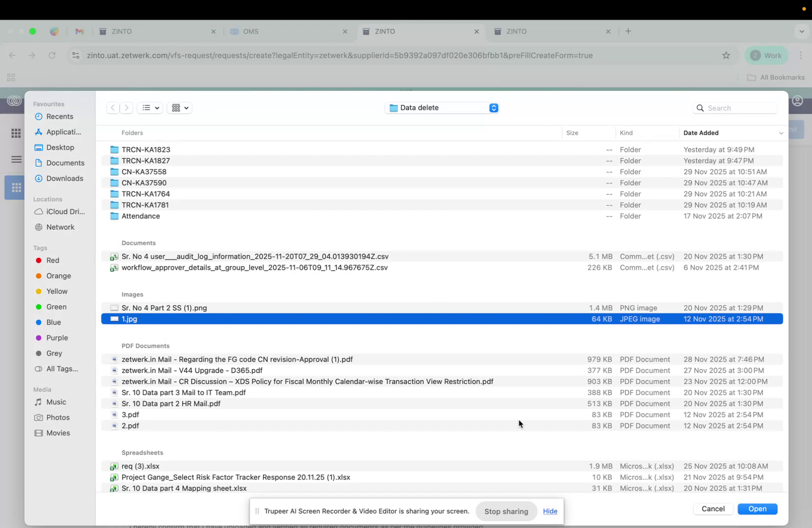Open the grouping options dropdown
Image resolution: width=812 pixels, height=528 pixels.
click(x=179, y=107)
